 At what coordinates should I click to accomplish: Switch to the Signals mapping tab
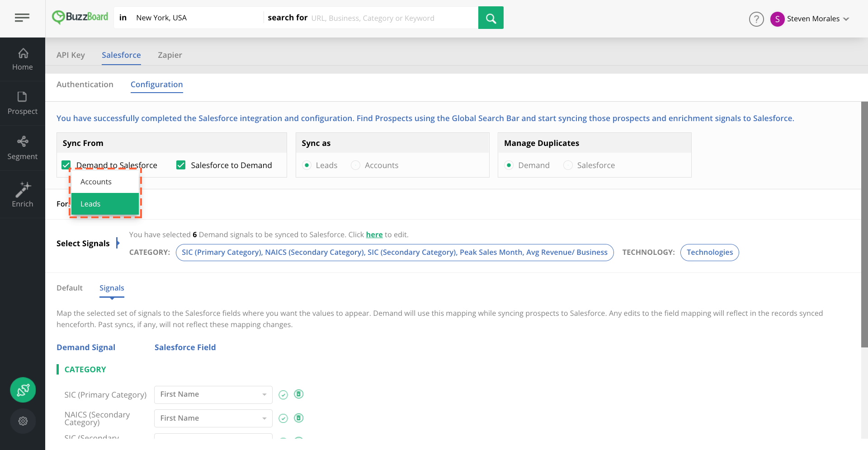[x=112, y=288]
